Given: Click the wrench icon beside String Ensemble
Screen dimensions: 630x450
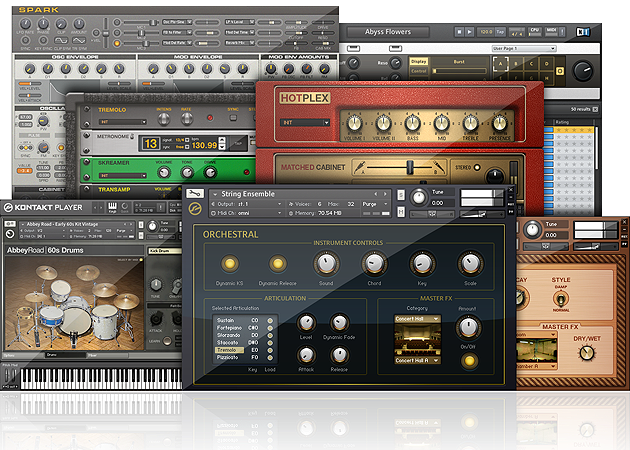Looking at the screenshot, I should tap(193, 193).
